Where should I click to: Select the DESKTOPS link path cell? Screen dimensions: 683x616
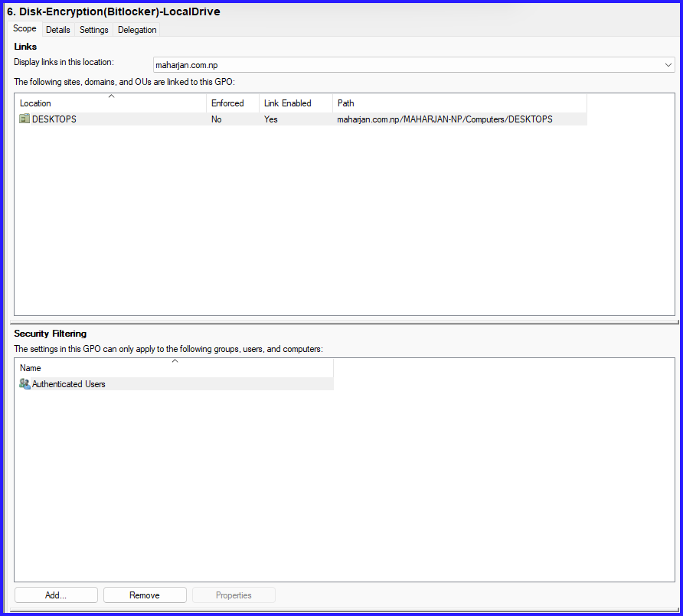(444, 119)
